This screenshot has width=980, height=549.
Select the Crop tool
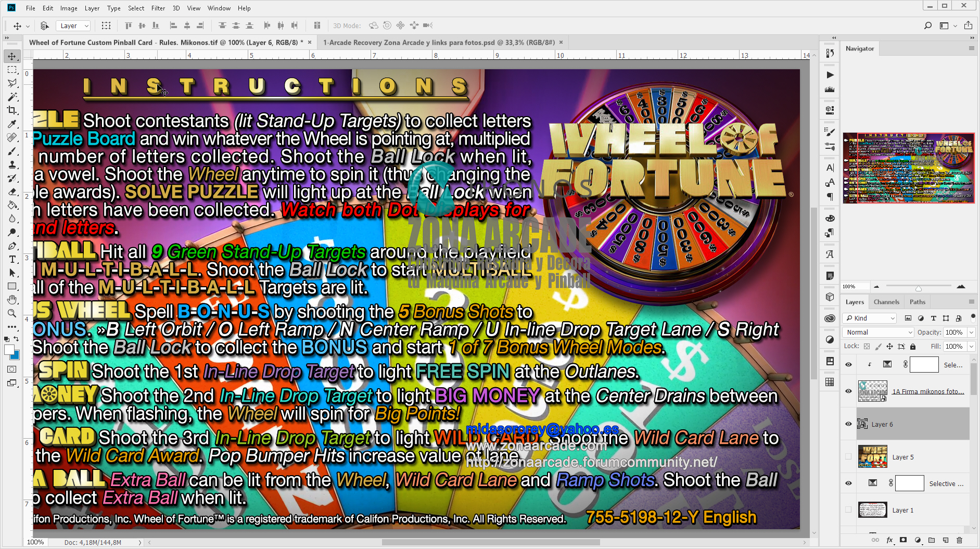[12, 109]
